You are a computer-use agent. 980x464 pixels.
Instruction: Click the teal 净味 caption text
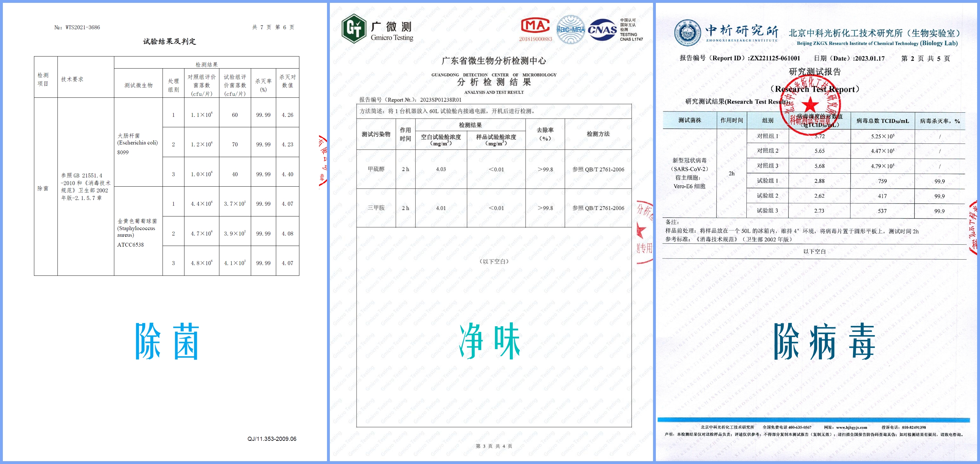coord(490,341)
